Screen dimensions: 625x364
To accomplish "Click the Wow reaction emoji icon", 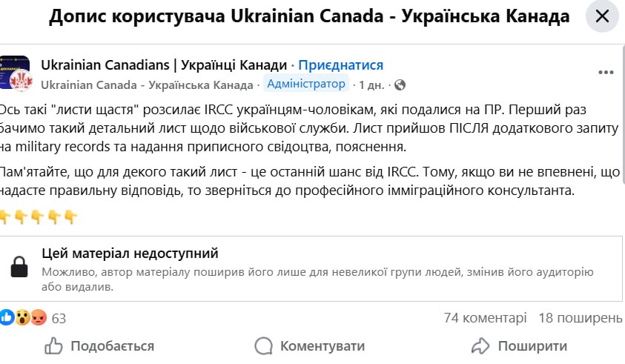I will 22,318.
